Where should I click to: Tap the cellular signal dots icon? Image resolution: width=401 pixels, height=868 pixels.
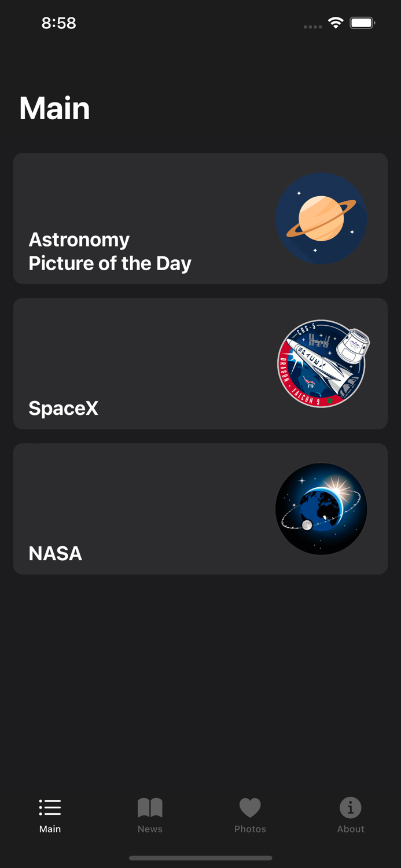coord(312,27)
